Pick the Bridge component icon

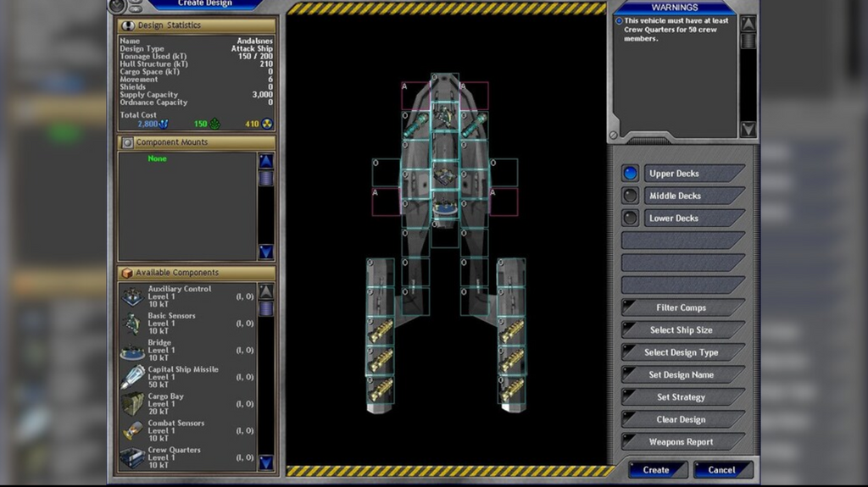132,350
